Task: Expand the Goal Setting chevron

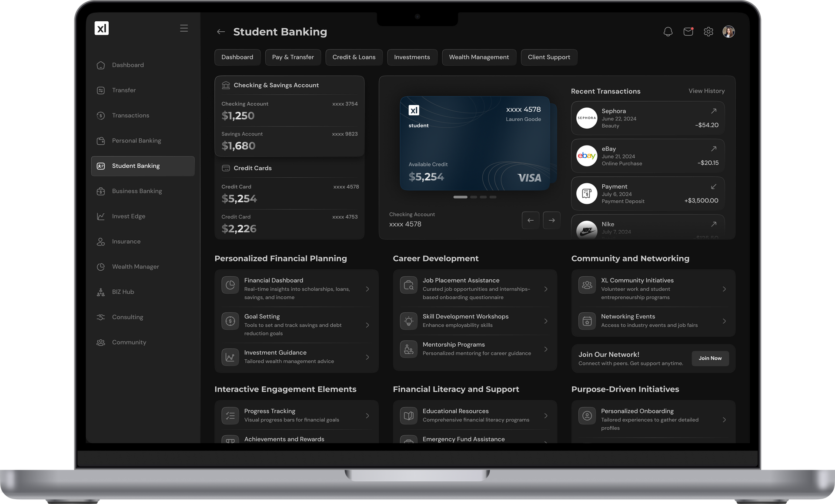Action: tap(367, 325)
